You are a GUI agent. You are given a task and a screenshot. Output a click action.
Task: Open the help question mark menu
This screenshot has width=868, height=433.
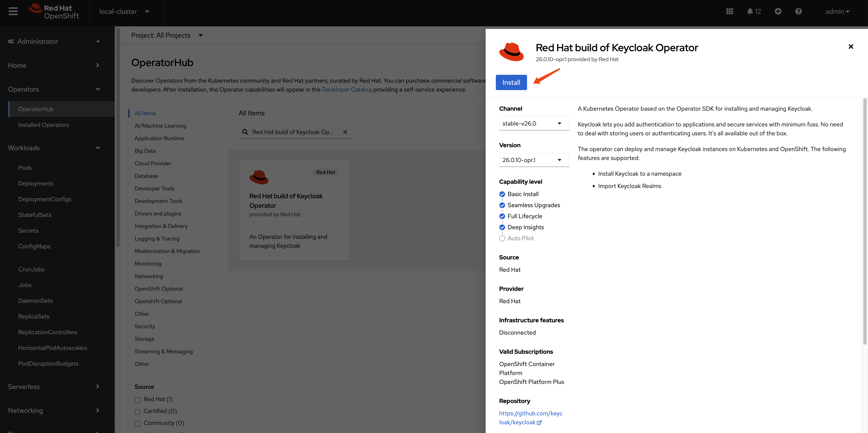point(798,11)
